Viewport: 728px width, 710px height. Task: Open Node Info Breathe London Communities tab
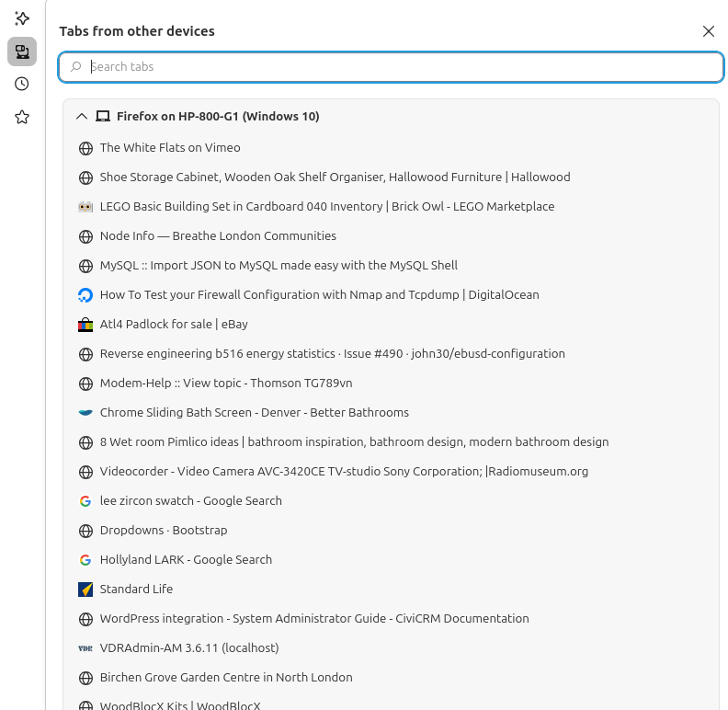[x=218, y=236]
